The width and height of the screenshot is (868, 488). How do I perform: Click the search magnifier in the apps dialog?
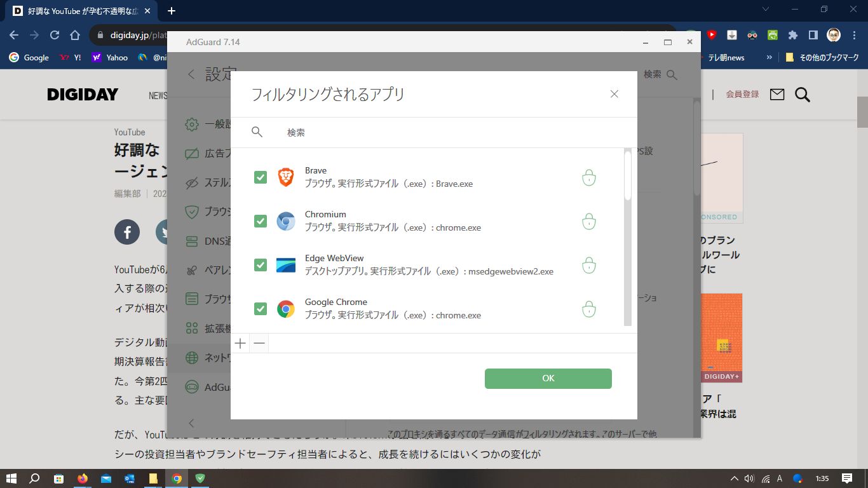point(257,132)
